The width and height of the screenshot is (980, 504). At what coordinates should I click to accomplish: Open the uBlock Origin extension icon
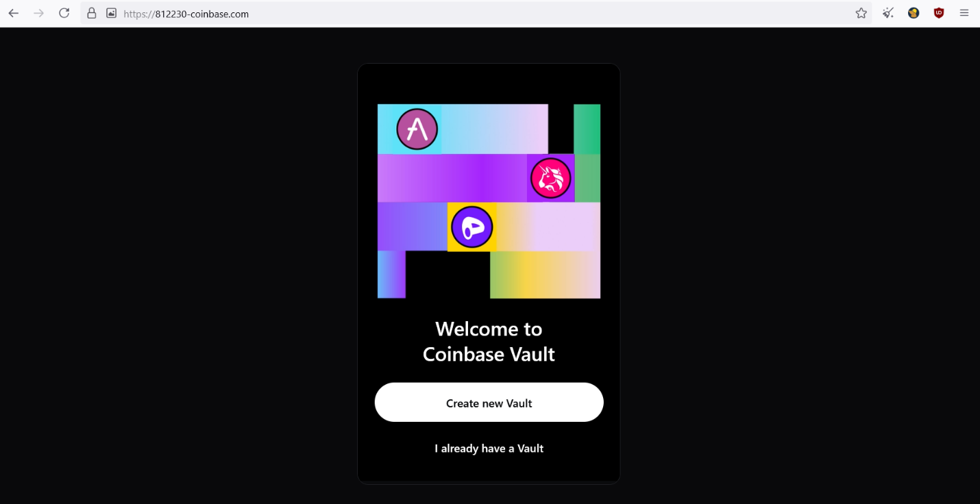[939, 13]
